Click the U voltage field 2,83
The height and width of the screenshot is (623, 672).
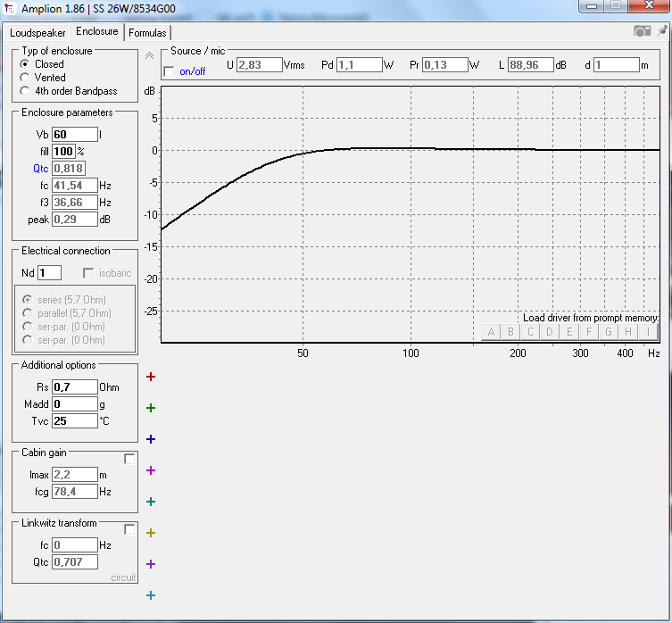tap(260, 65)
